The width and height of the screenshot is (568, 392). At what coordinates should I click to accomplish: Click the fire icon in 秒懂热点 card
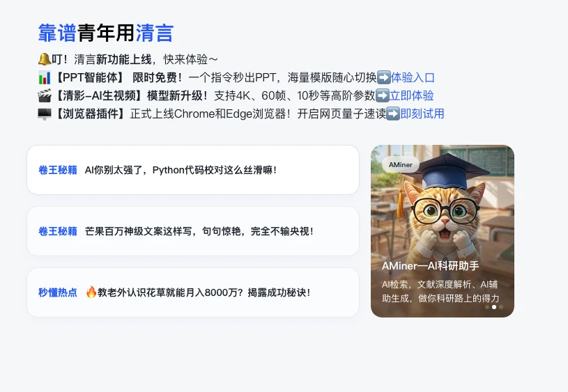point(91,292)
